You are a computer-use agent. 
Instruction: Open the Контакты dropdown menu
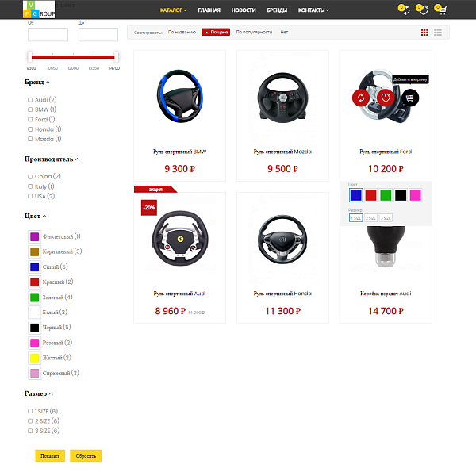(313, 10)
